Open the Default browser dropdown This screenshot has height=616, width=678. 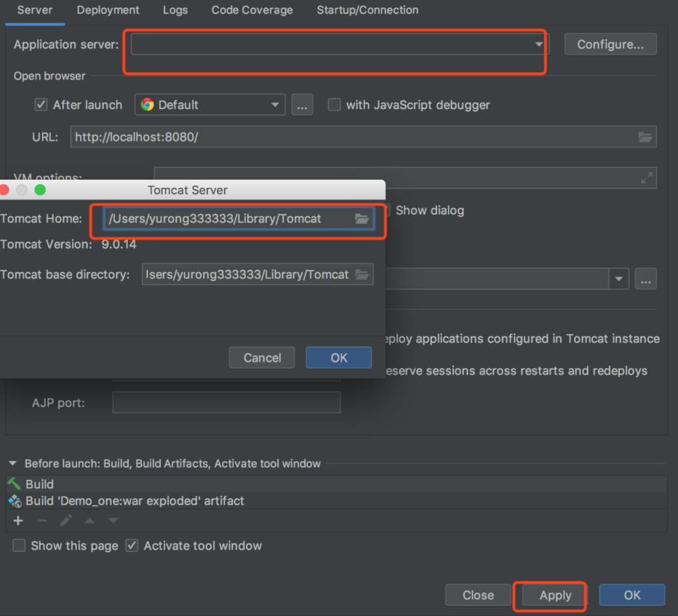coord(210,105)
